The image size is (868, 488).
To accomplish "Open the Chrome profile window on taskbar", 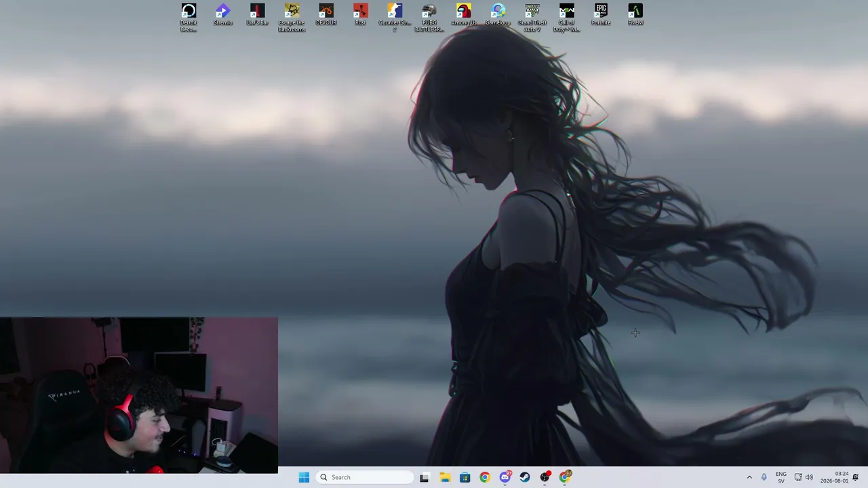I will (x=565, y=477).
